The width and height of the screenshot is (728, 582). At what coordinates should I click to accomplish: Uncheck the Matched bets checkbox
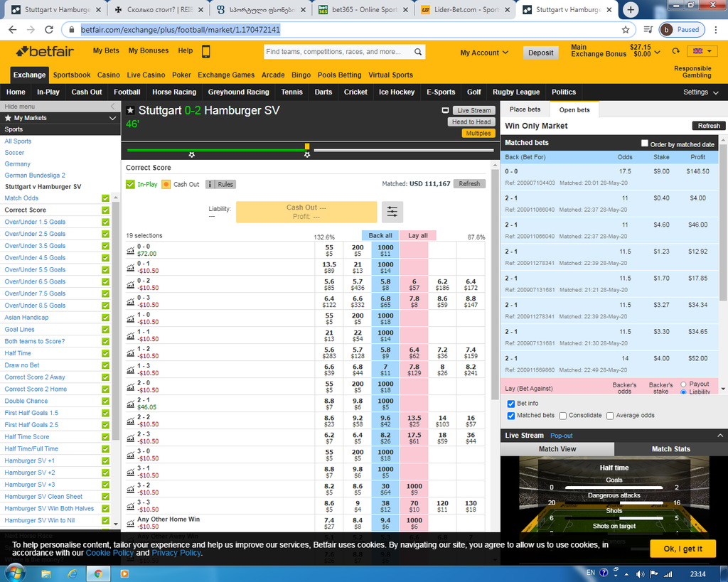tap(510, 416)
